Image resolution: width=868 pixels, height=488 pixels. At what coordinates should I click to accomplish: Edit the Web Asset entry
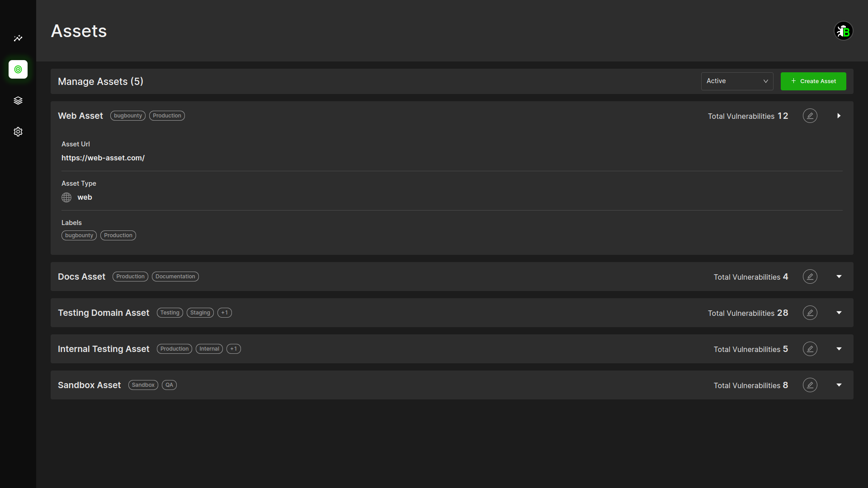pos(810,116)
